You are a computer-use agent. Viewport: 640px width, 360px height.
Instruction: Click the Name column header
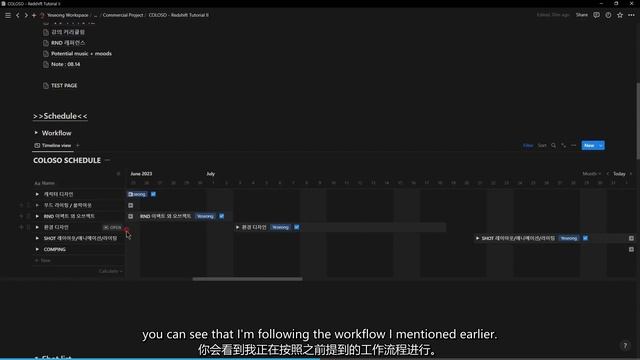pos(44,183)
